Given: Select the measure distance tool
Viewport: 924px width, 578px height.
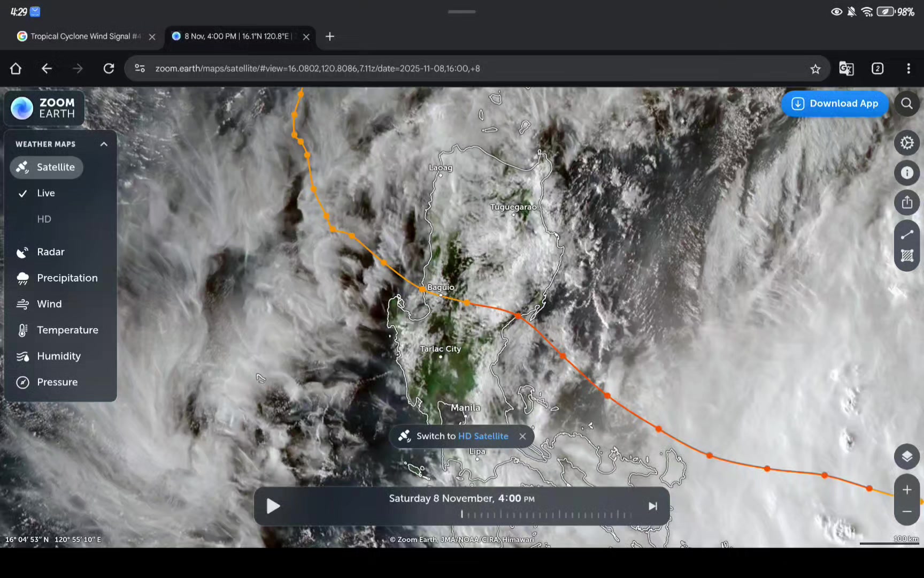Looking at the screenshot, I should 907,234.
